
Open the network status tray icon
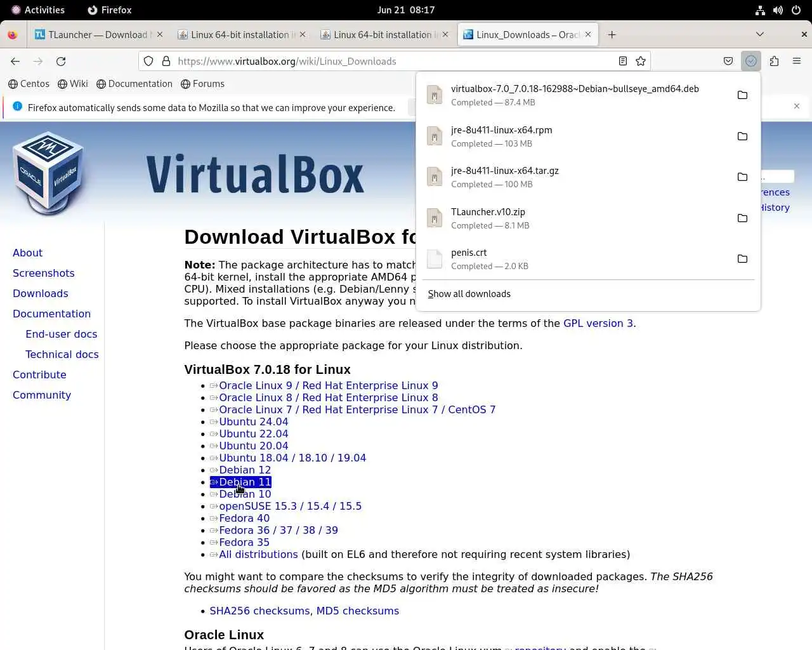[x=760, y=10]
